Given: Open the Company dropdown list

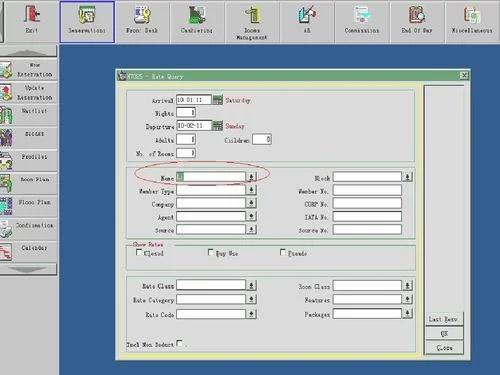Looking at the screenshot, I should click(251, 203).
